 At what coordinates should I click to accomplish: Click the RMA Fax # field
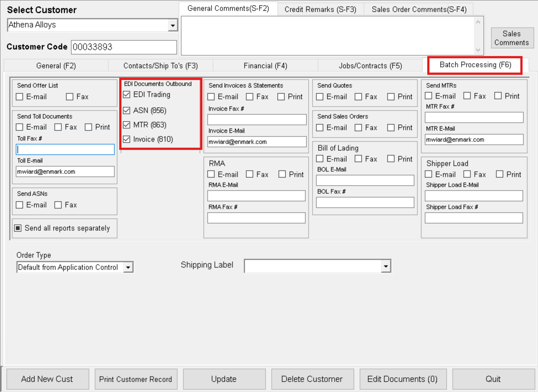(256, 218)
